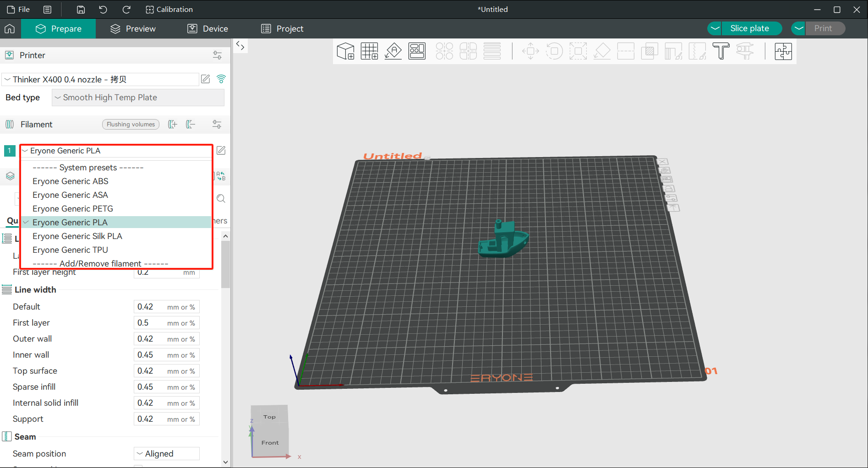Click the Auto orient icon
This screenshot has width=868, height=468.
click(393, 51)
